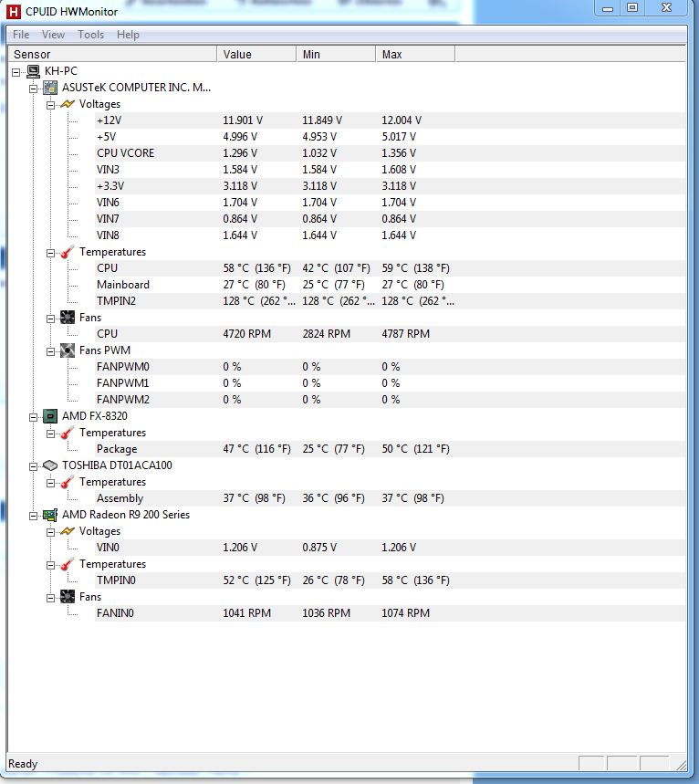The width and height of the screenshot is (699, 784).
Task: Select the VIN0 voltage row
Action: pos(390,548)
